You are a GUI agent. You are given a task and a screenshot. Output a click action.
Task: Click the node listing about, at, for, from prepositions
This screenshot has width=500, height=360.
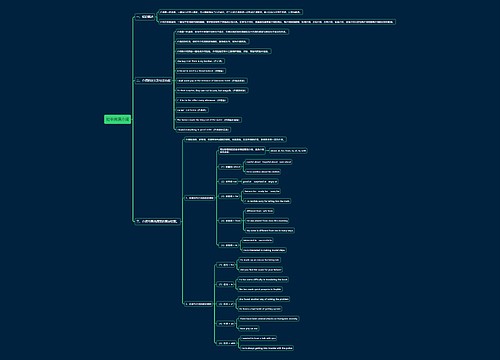[x=288, y=151]
